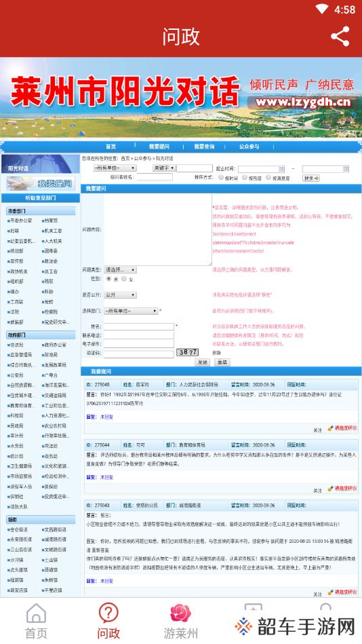
Task: Switch to the 游莱州 bottom tab
Action: coord(180,621)
